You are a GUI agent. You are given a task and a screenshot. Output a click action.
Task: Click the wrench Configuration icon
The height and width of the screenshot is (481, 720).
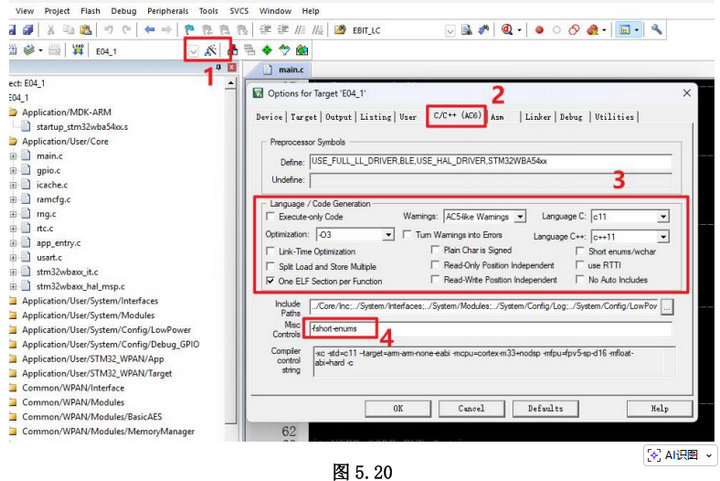tap(657, 30)
